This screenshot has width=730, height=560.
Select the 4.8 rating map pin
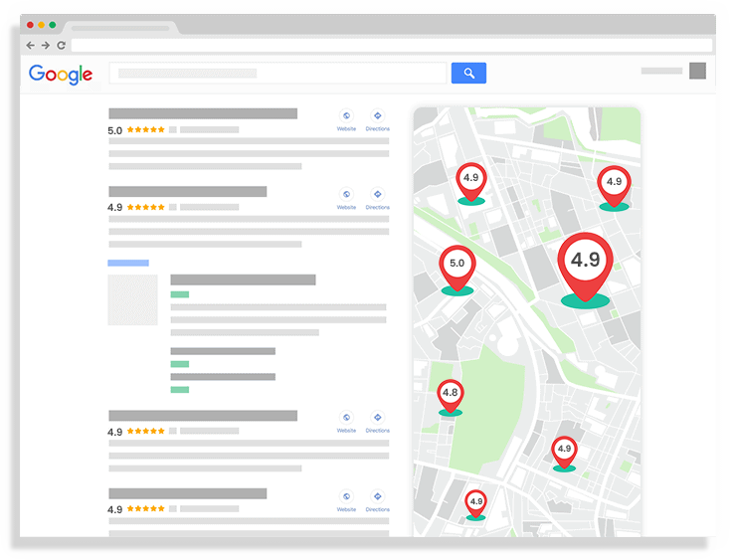[x=451, y=394]
